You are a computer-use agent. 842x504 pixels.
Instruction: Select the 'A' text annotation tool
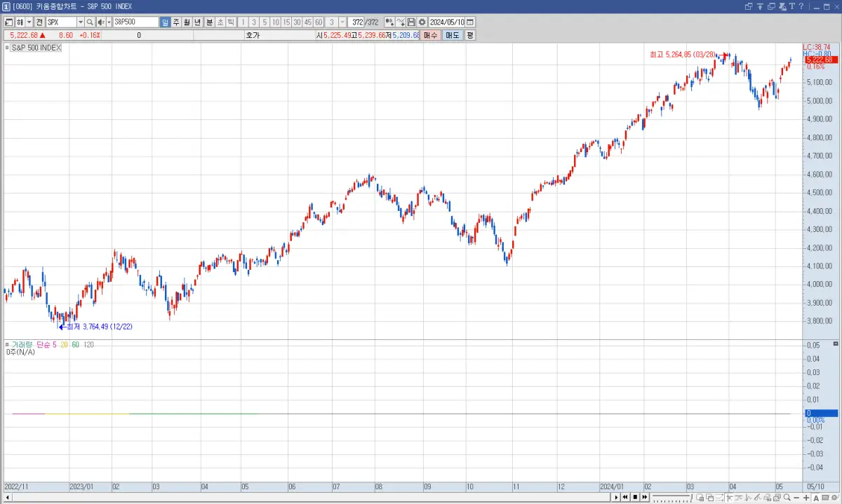tap(816, 498)
